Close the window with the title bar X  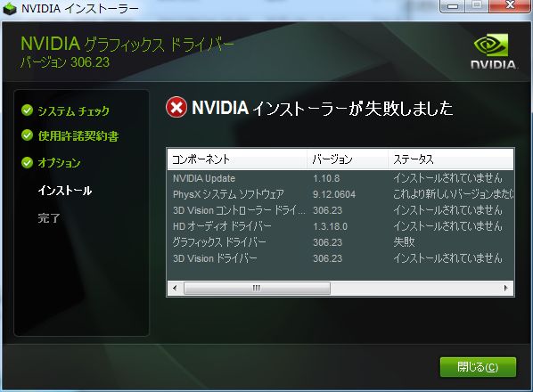click(x=510, y=5)
